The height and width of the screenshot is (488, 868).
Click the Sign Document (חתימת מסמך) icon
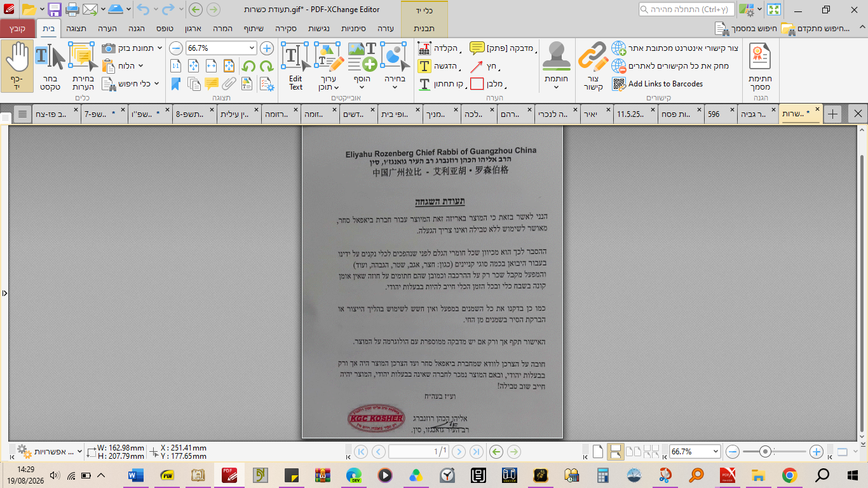(x=760, y=66)
